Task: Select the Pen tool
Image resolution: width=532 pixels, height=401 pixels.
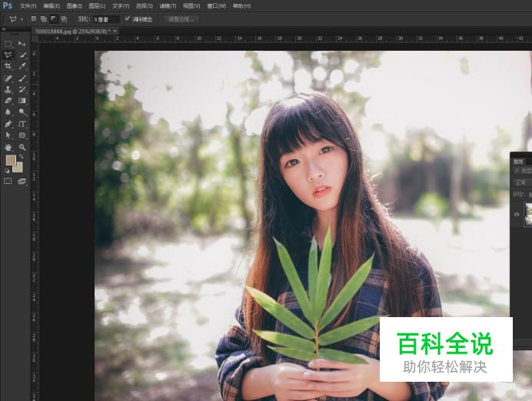Action: point(8,124)
